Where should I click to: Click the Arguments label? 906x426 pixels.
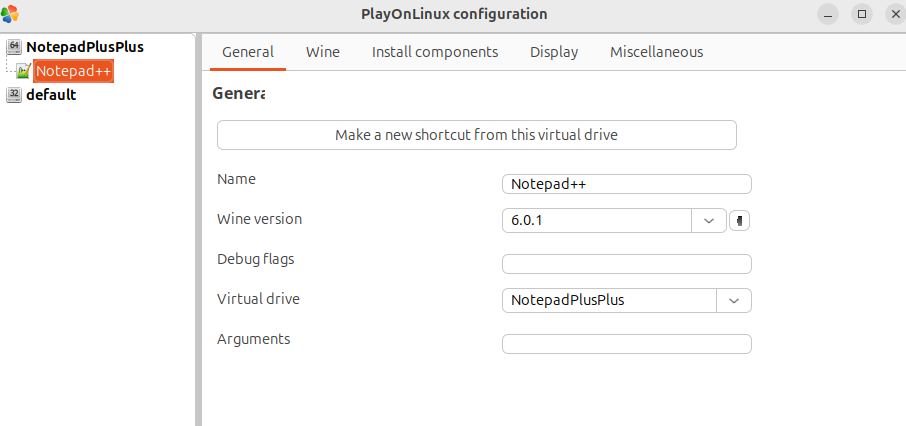254,339
